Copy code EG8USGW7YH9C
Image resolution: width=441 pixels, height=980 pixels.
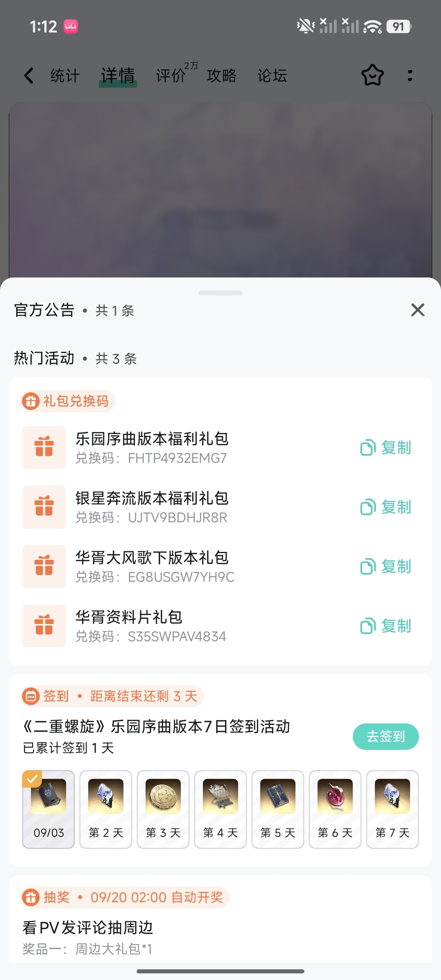tap(386, 566)
